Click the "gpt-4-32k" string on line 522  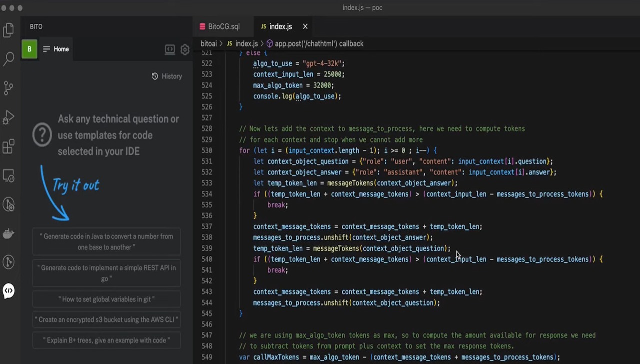(321, 63)
